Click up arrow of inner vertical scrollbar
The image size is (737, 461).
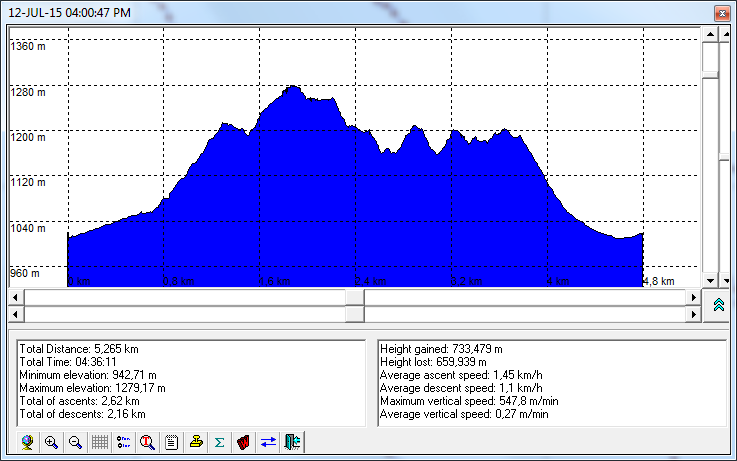click(x=710, y=33)
